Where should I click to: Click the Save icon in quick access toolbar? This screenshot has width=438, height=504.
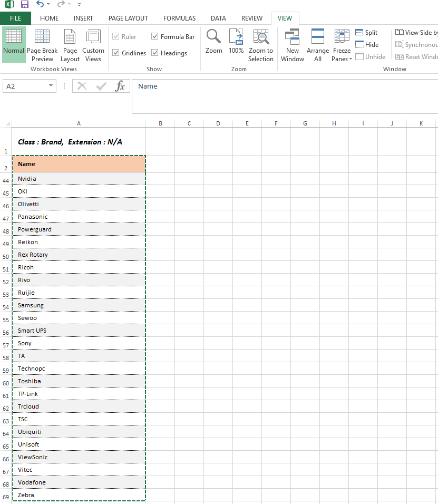tap(25, 5)
